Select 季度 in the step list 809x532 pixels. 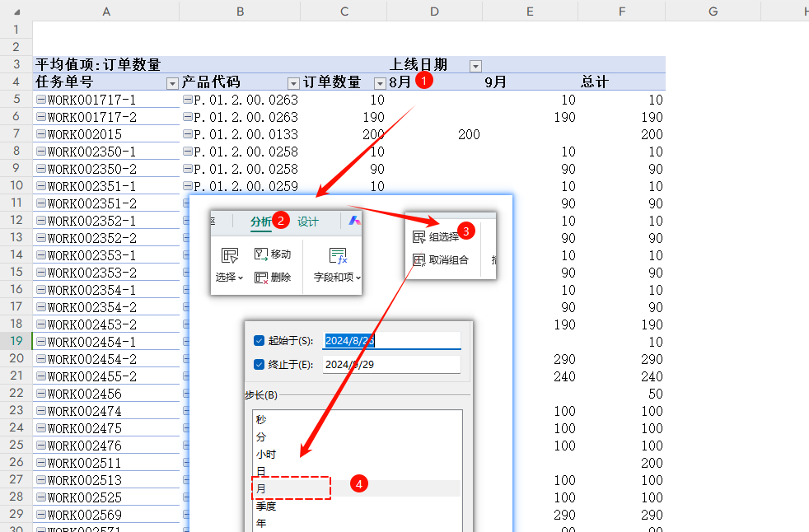(x=357, y=506)
